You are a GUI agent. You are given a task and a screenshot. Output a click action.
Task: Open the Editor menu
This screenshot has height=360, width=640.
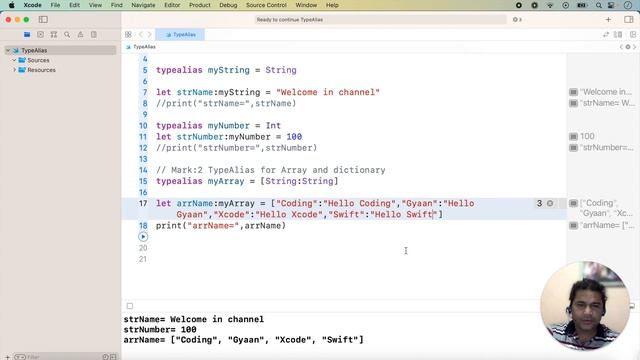(x=172, y=5)
